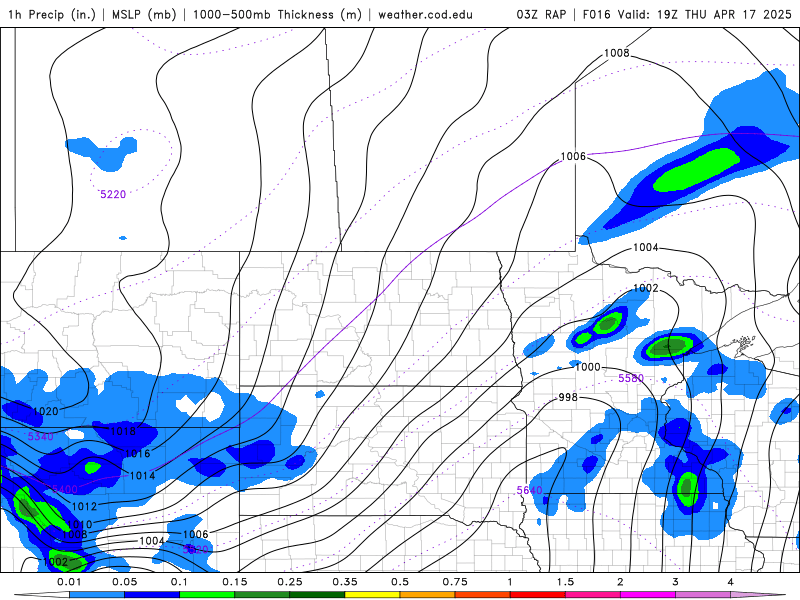Click the 0.15 legend value

[x=235, y=582]
